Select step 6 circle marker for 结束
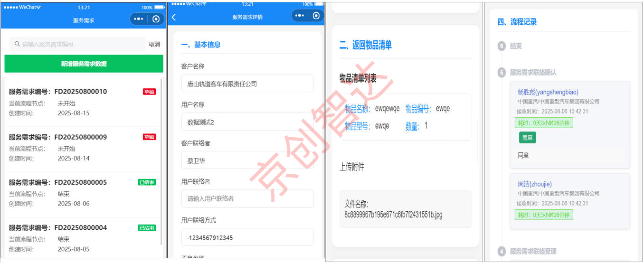 tap(502, 46)
